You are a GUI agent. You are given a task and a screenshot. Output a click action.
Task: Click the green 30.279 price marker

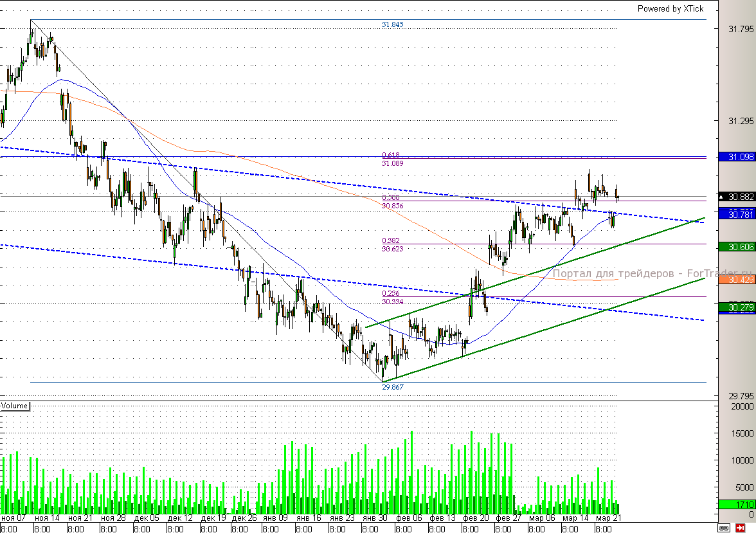click(736, 307)
